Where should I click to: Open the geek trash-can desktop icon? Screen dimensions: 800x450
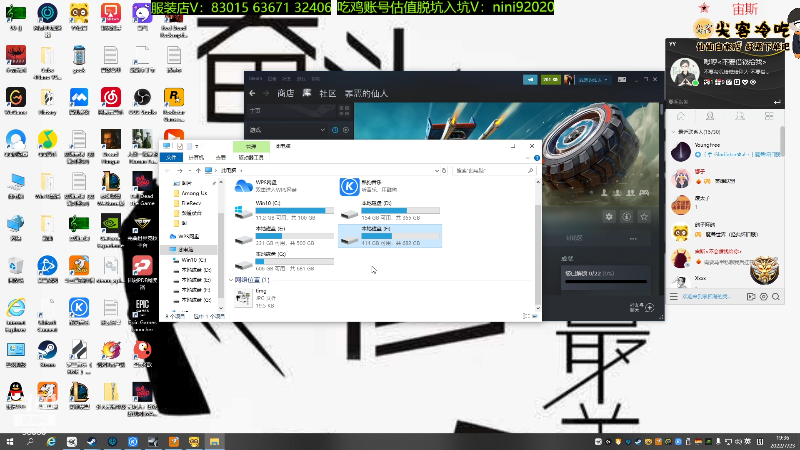pos(79,59)
